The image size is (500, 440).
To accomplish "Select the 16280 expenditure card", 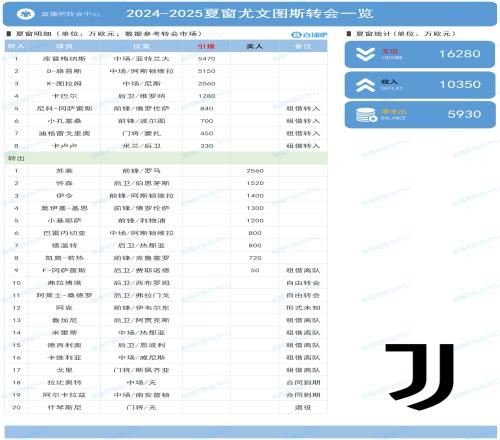I will tap(420, 54).
